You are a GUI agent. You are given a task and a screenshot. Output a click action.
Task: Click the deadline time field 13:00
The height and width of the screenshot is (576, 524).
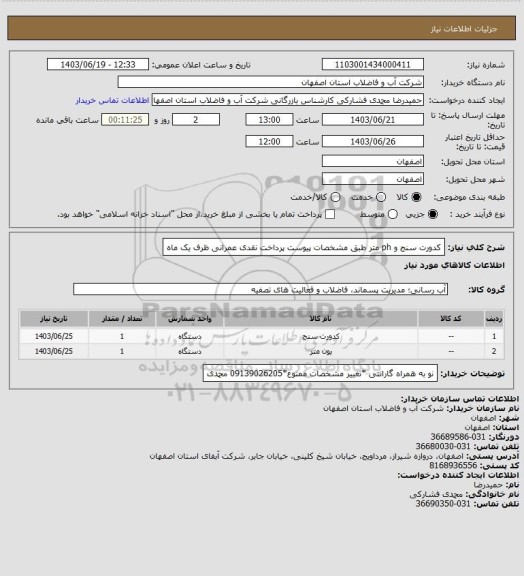click(269, 120)
